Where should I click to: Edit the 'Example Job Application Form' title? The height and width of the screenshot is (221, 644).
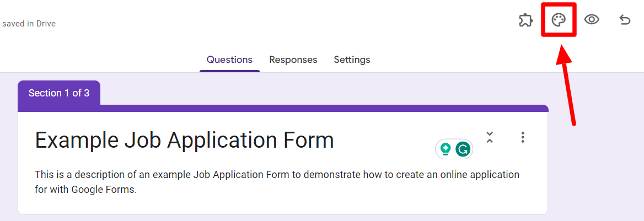184,141
